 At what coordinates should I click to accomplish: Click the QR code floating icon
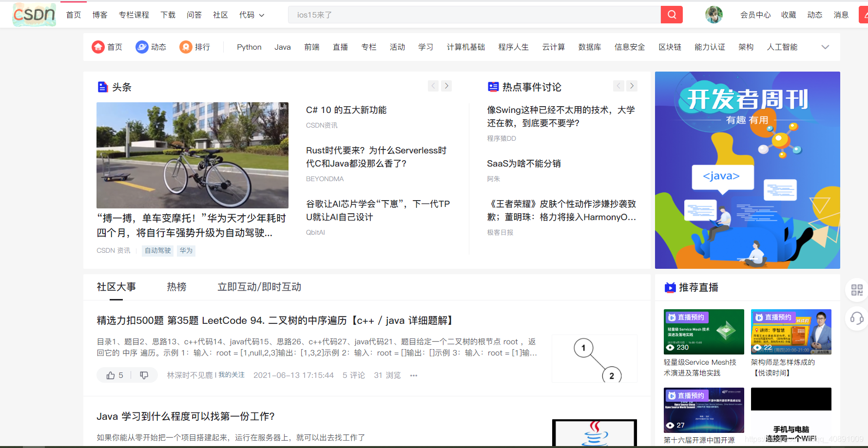(857, 290)
